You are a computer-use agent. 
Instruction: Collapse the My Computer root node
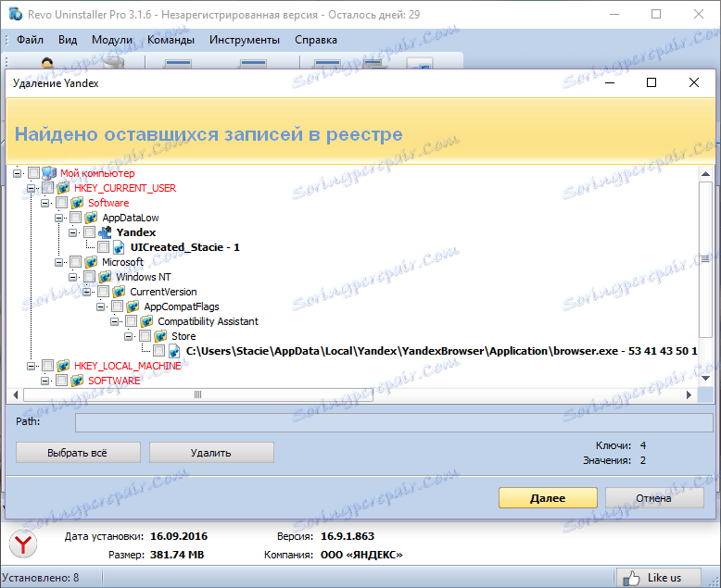[17, 173]
